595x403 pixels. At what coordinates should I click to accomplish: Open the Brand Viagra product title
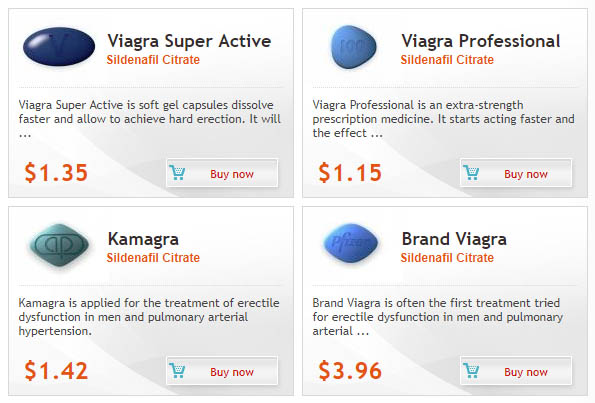pos(454,239)
